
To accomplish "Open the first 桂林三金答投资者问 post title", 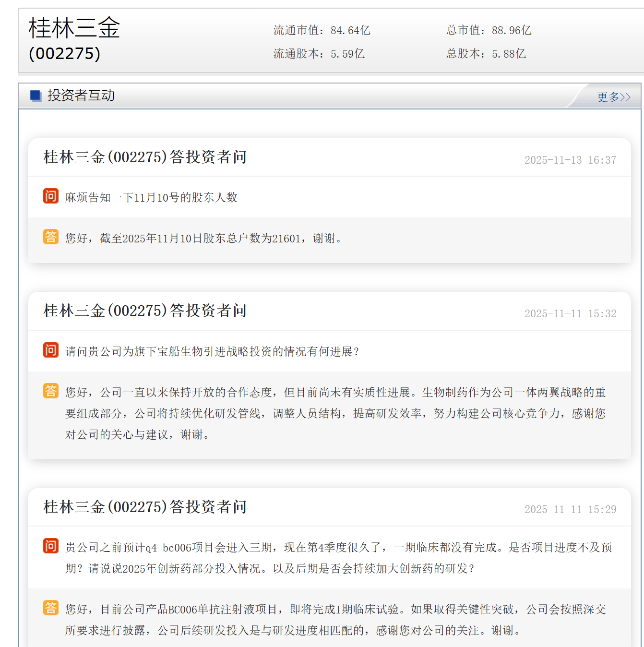I will coord(145,157).
